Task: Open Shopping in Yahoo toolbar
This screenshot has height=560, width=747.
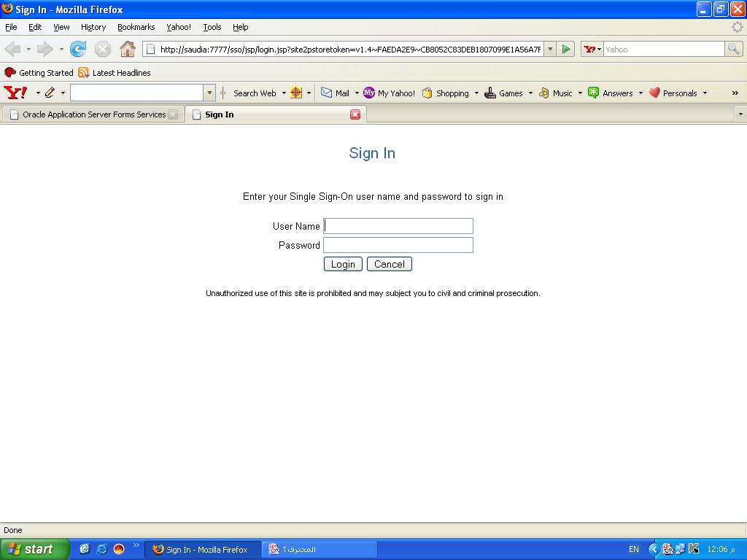Action: click(445, 93)
